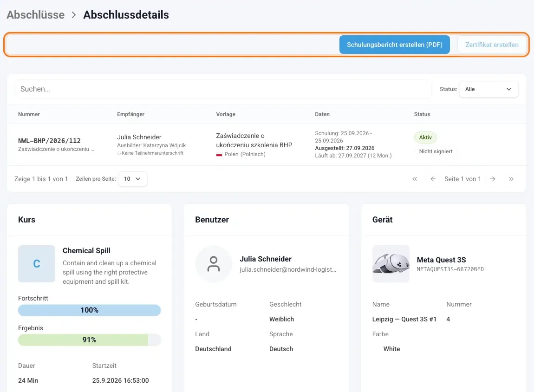This screenshot has width=534, height=392.
Task: Click the Kurs card heading
Action: [x=26, y=220]
